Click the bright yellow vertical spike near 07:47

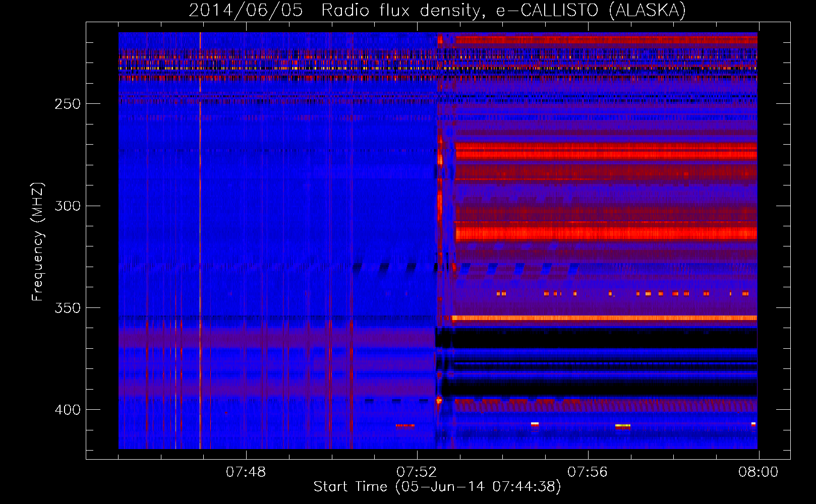(x=200, y=240)
